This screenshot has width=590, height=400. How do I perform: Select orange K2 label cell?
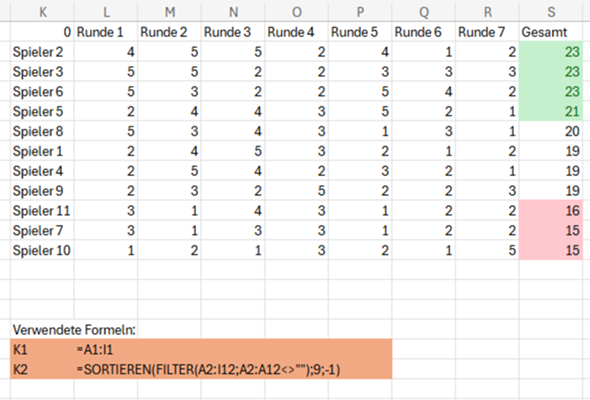tap(42, 370)
